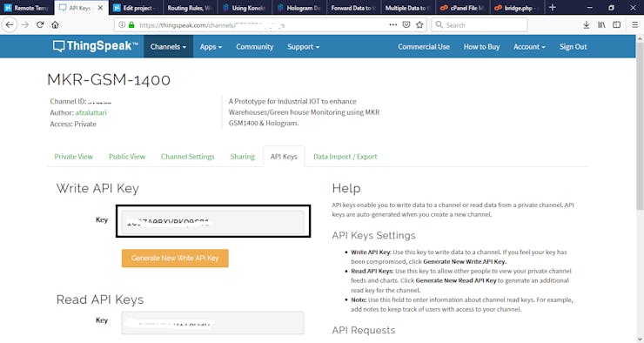Open the Downloads arrow icon
The height and width of the screenshot is (343, 644).
coord(586,25)
